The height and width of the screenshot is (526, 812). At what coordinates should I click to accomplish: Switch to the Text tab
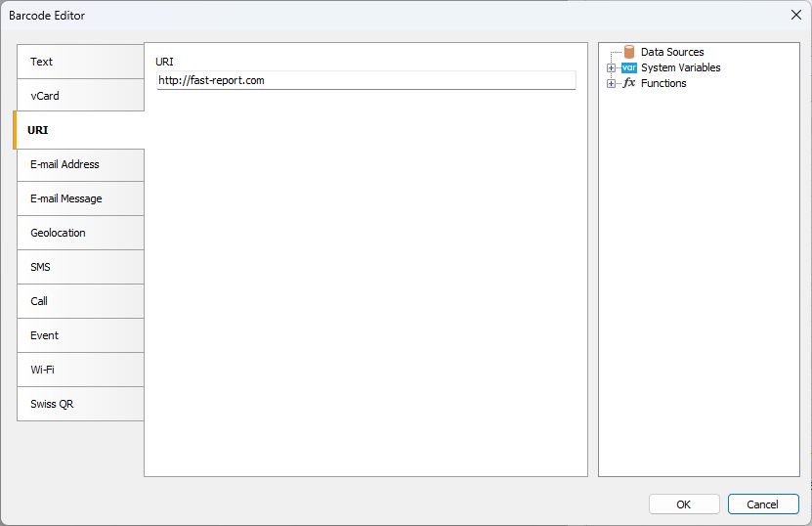pos(80,62)
